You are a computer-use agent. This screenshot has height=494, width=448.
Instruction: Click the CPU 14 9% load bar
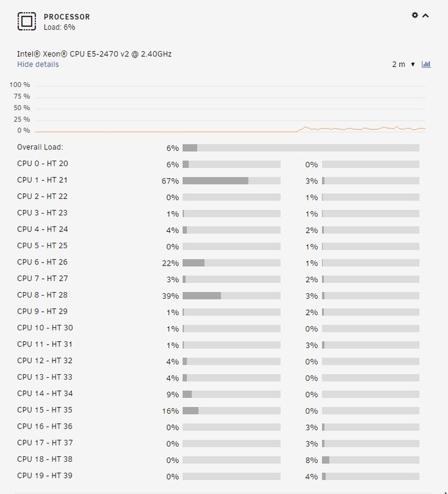point(231,394)
